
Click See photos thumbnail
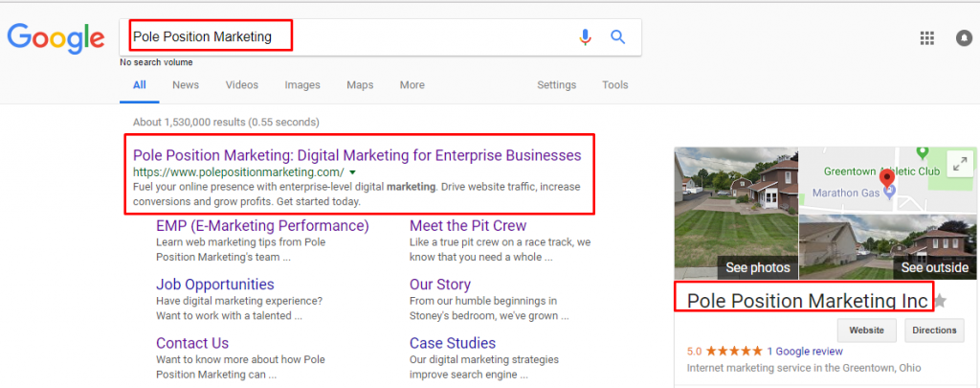(x=736, y=214)
